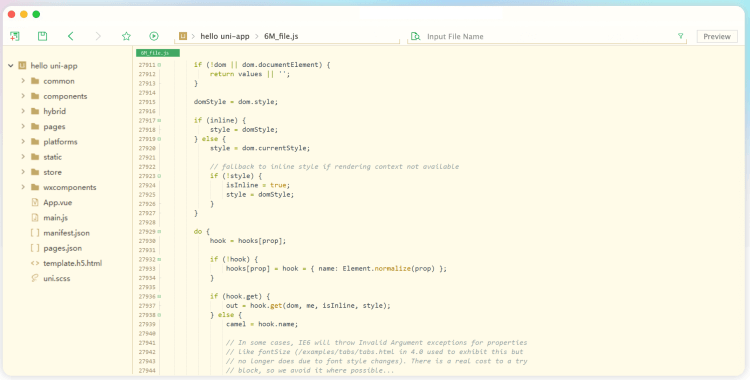Toggle code fold marker at line 27929
This screenshot has height=380, width=750.
click(x=159, y=232)
